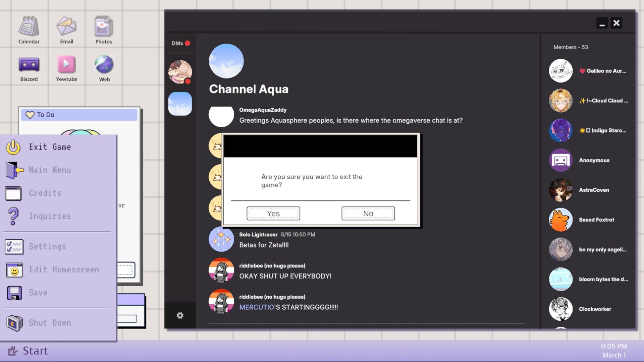The width and height of the screenshot is (644, 362).
Task: Open the Web browser
Action: [104, 66]
